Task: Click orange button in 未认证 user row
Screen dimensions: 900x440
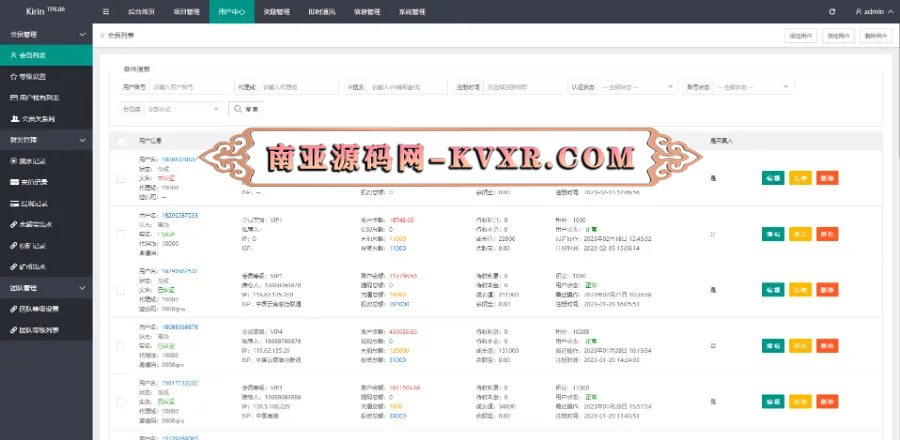Action: click(800, 178)
